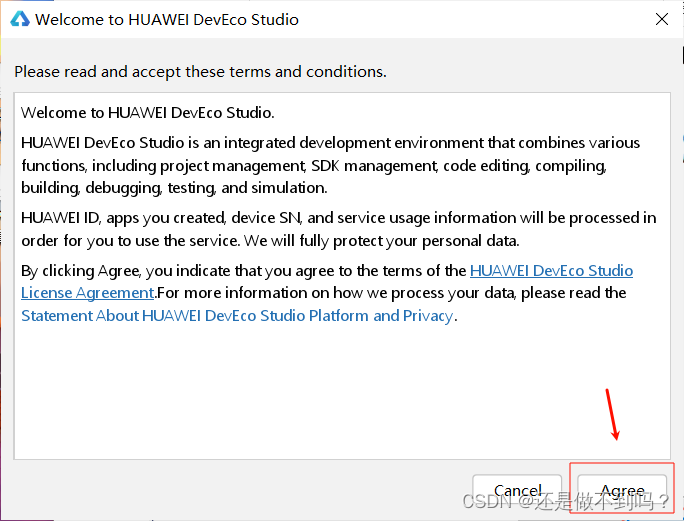Click the Cancel button
The image size is (684, 521).
(517, 491)
